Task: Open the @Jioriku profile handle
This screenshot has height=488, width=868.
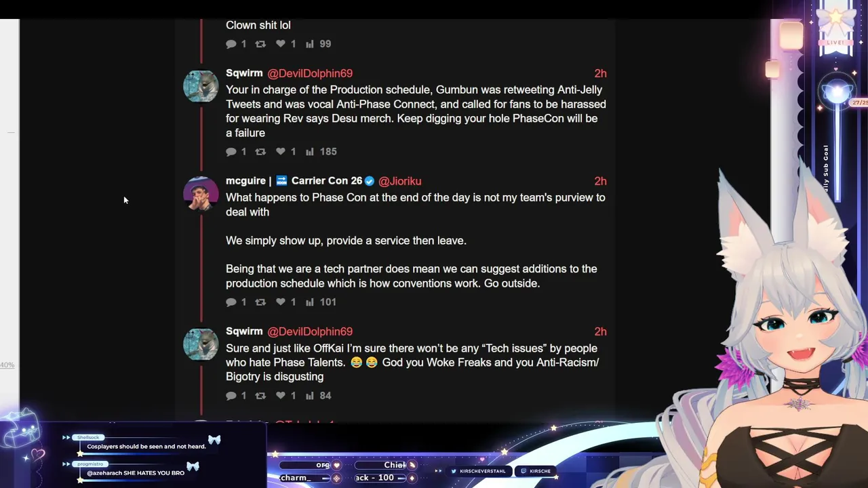Action: [400, 181]
